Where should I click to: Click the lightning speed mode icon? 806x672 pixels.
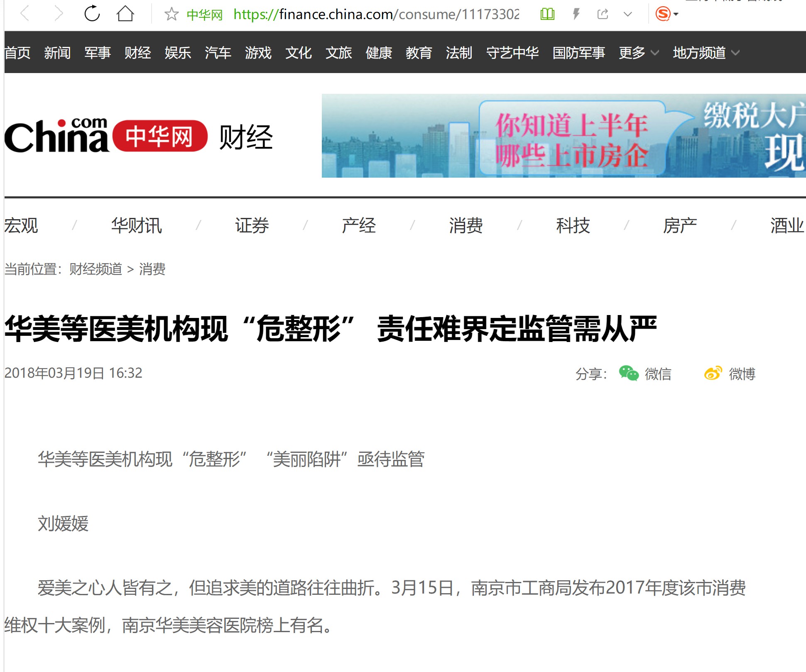[576, 14]
